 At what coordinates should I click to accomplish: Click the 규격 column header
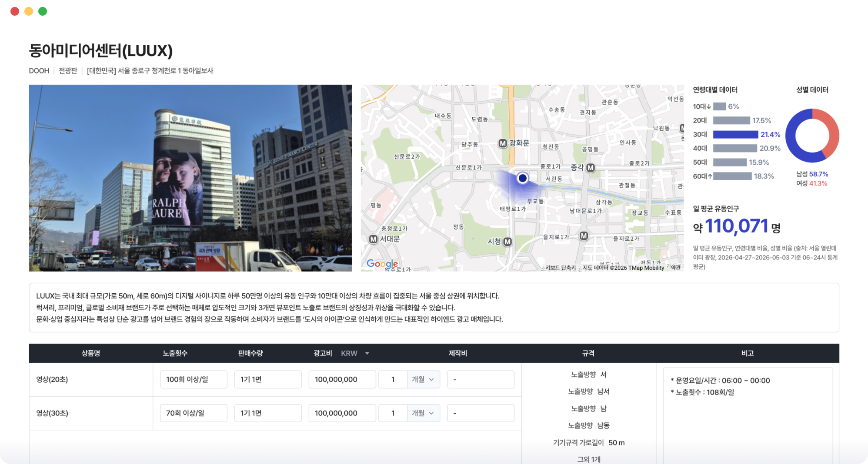(588, 353)
